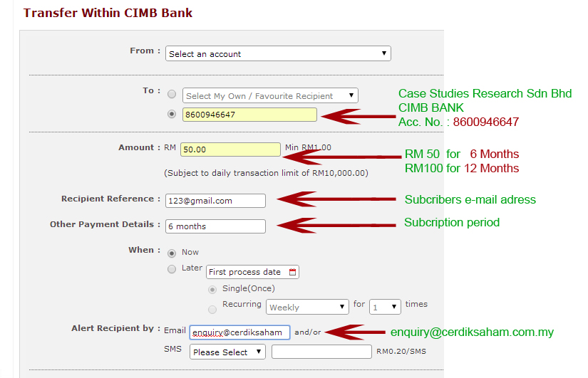Open the recurring times count dropdown
588x378 pixels.
385,307
